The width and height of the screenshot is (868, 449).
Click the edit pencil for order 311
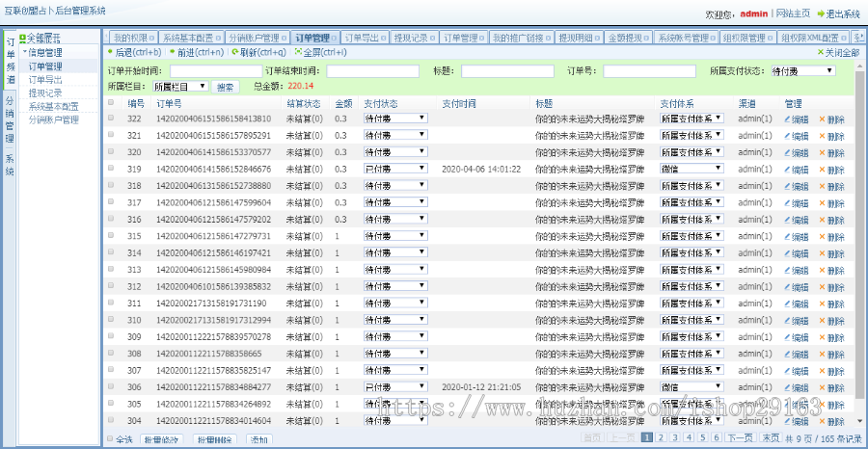(787, 304)
